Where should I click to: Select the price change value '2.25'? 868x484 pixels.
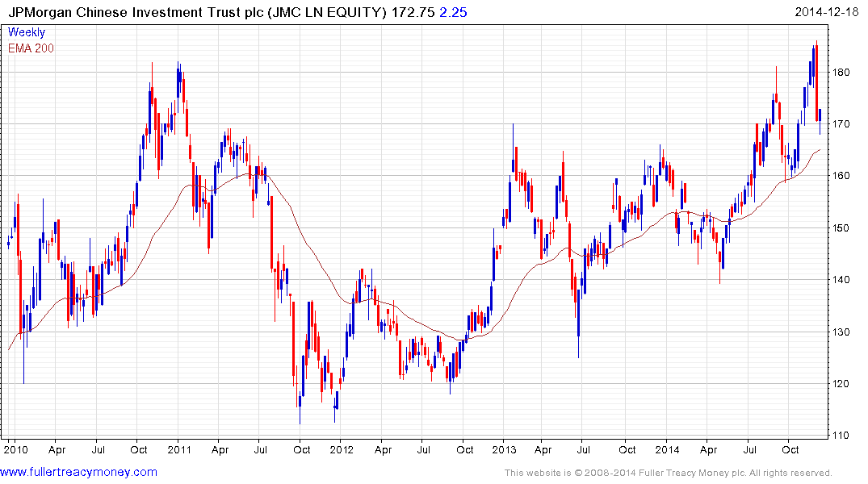coord(453,12)
